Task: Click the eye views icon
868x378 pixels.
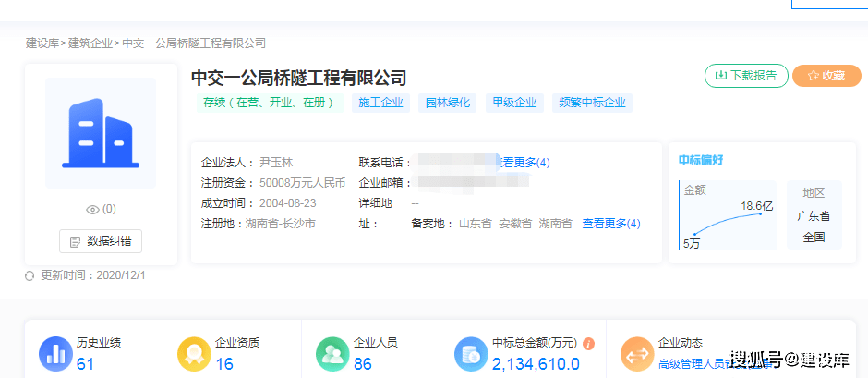Action: pos(93,210)
